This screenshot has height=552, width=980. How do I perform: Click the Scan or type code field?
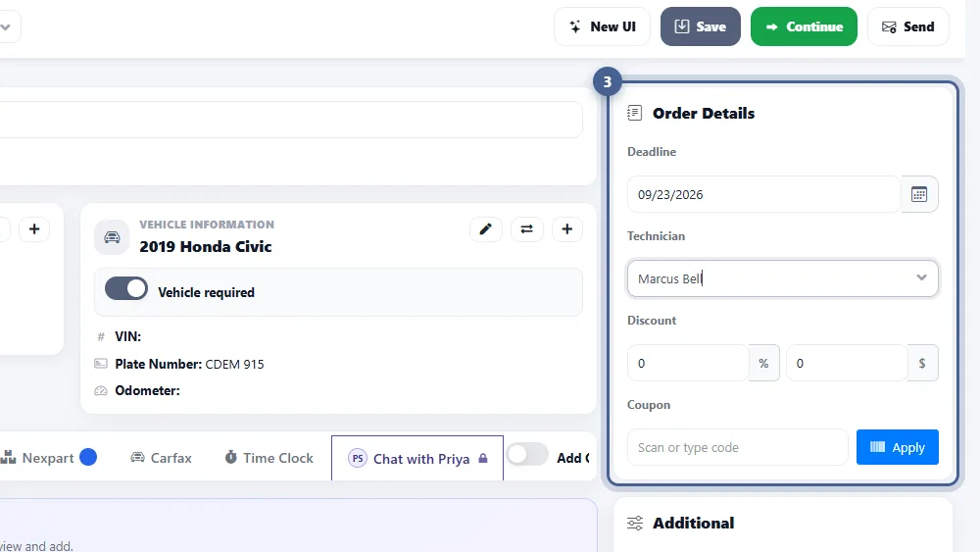[738, 448]
